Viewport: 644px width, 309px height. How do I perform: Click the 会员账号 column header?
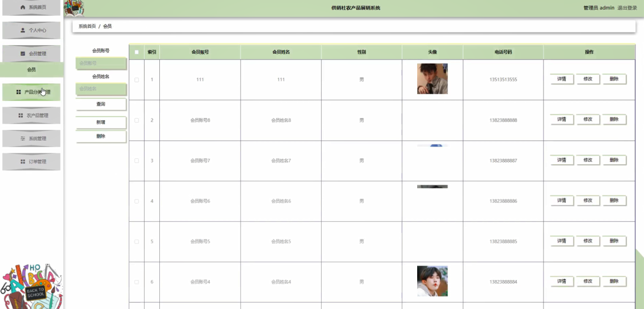click(200, 52)
